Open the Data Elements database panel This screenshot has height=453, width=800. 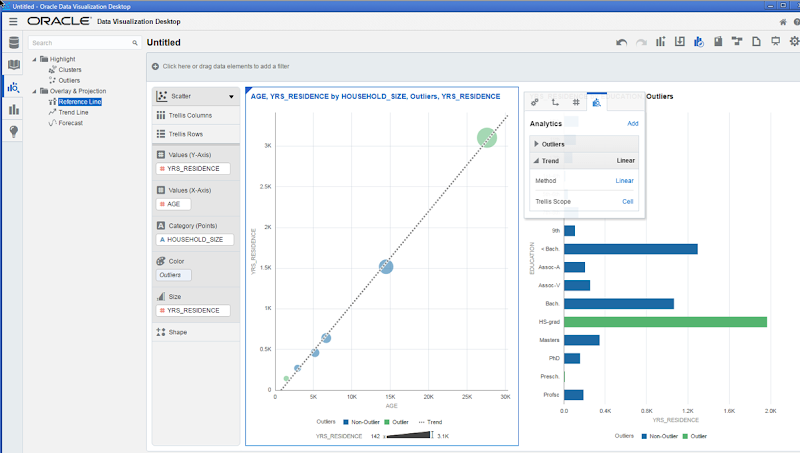point(14,43)
